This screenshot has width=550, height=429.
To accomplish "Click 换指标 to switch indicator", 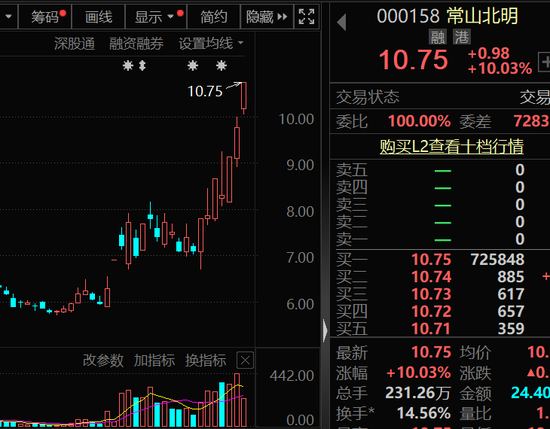I will 206,361.
